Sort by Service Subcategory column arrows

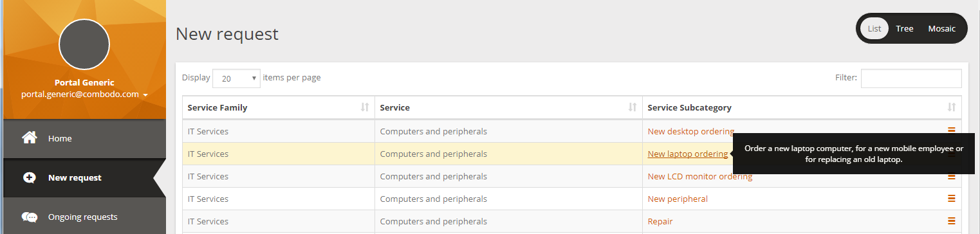(952, 107)
